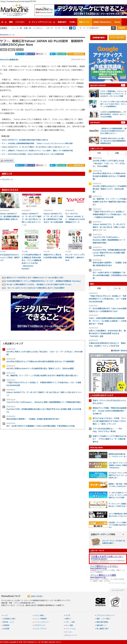
Task: Switch ranking to the 月間 tab
Action: point(117,153)
